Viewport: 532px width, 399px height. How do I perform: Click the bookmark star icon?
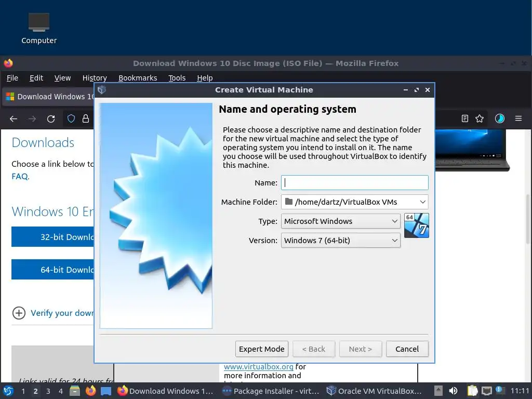pyautogui.click(x=480, y=118)
